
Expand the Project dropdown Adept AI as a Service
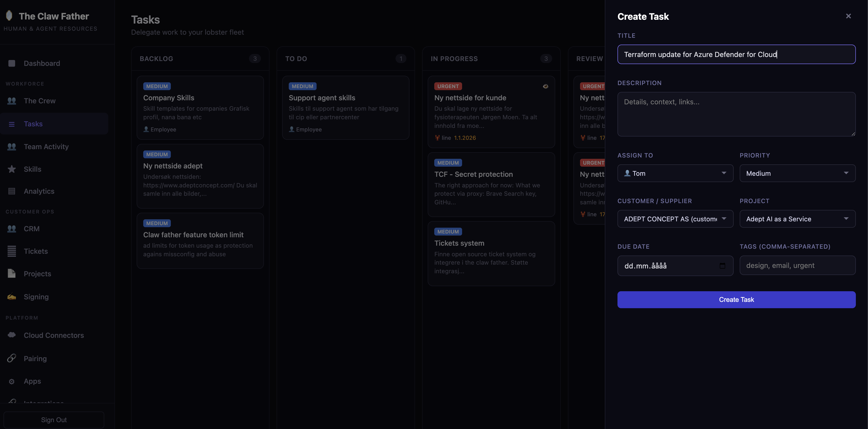pyautogui.click(x=797, y=219)
